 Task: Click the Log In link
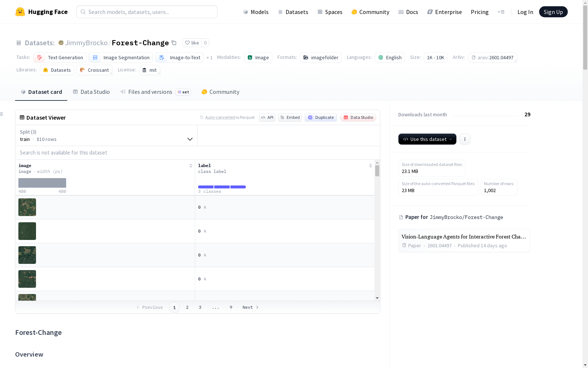tap(525, 12)
